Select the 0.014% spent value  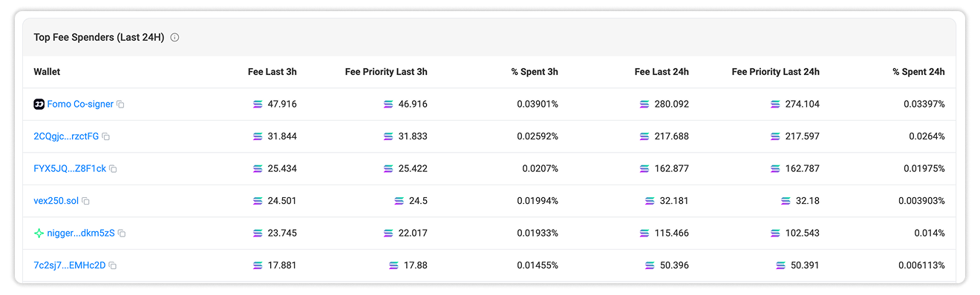click(930, 233)
